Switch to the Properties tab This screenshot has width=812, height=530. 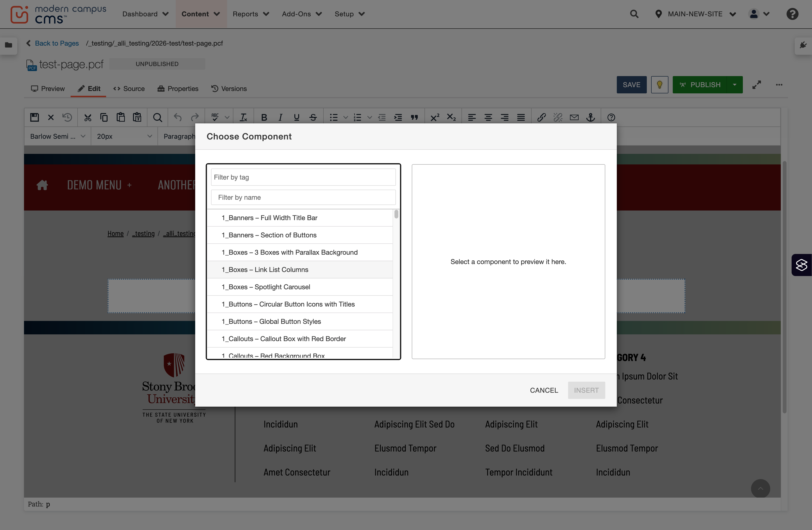(178, 88)
